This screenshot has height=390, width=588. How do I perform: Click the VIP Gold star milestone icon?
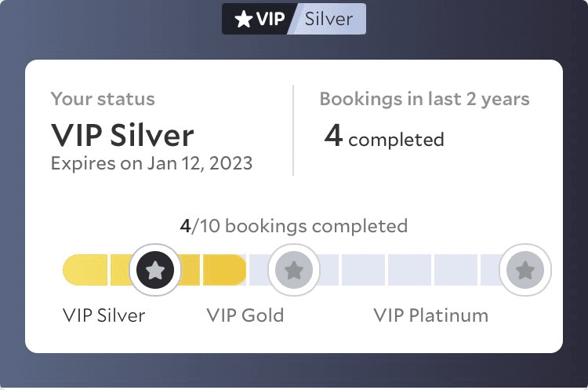click(x=294, y=270)
